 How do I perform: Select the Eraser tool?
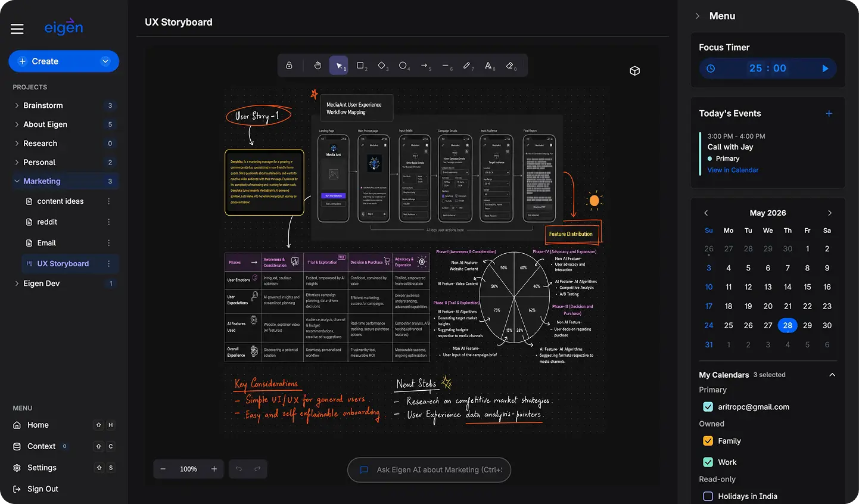511,66
